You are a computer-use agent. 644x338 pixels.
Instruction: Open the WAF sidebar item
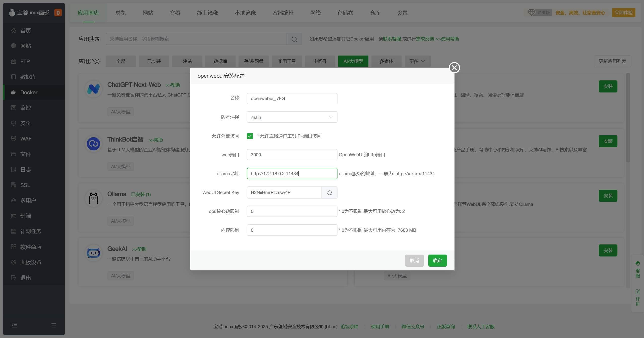coord(26,138)
